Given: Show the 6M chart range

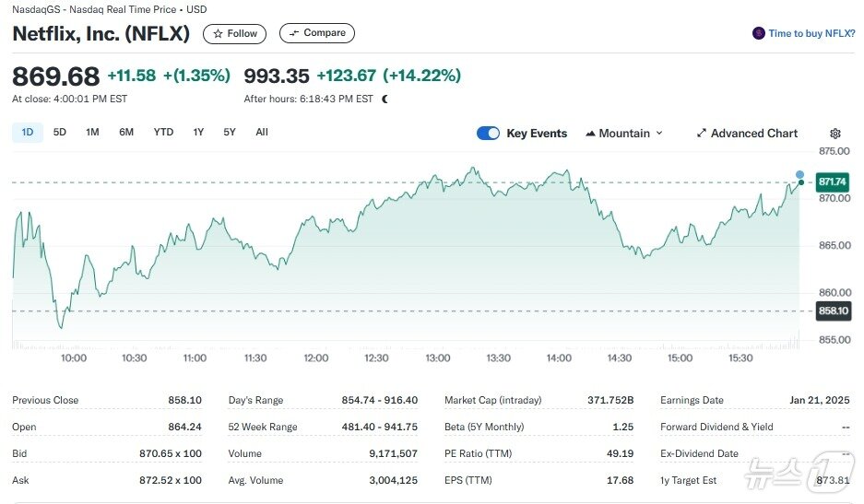Looking at the screenshot, I should 126,133.
